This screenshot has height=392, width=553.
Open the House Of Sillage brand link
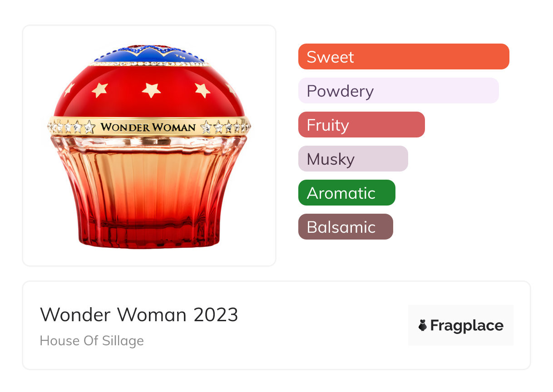(92, 341)
